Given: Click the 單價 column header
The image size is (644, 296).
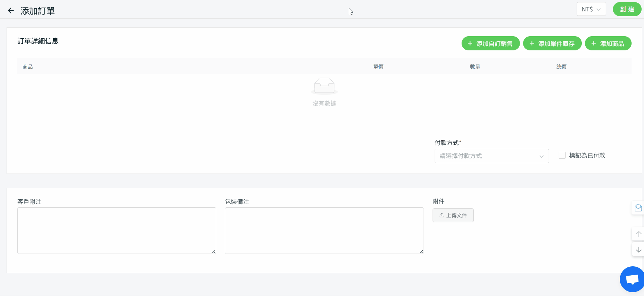Looking at the screenshot, I should click(378, 67).
